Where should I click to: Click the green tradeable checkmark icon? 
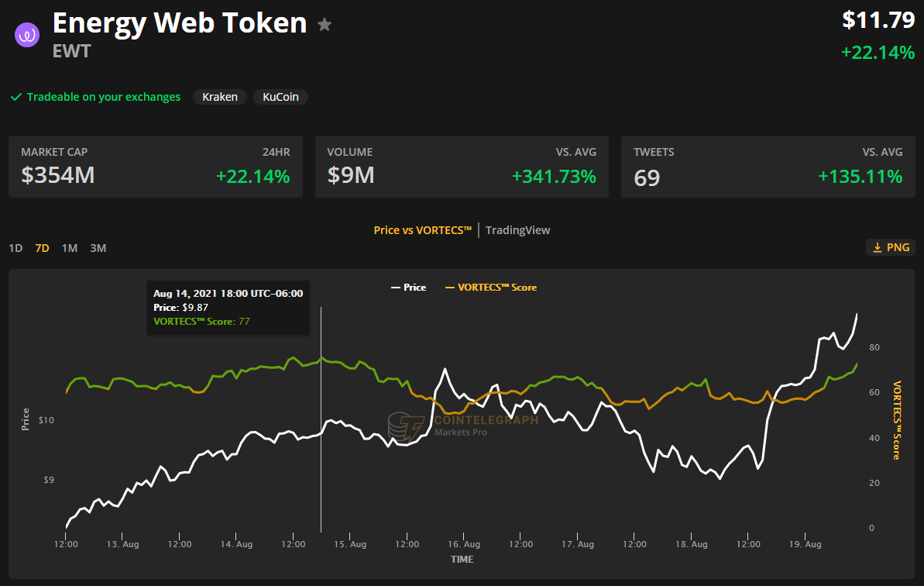pyautogui.click(x=15, y=97)
